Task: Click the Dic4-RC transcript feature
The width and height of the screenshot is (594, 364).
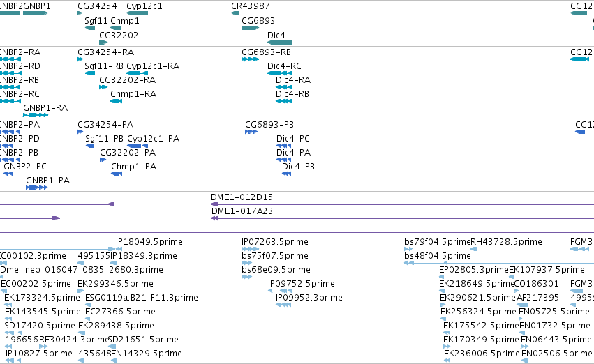Action: pyautogui.click(x=280, y=73)
